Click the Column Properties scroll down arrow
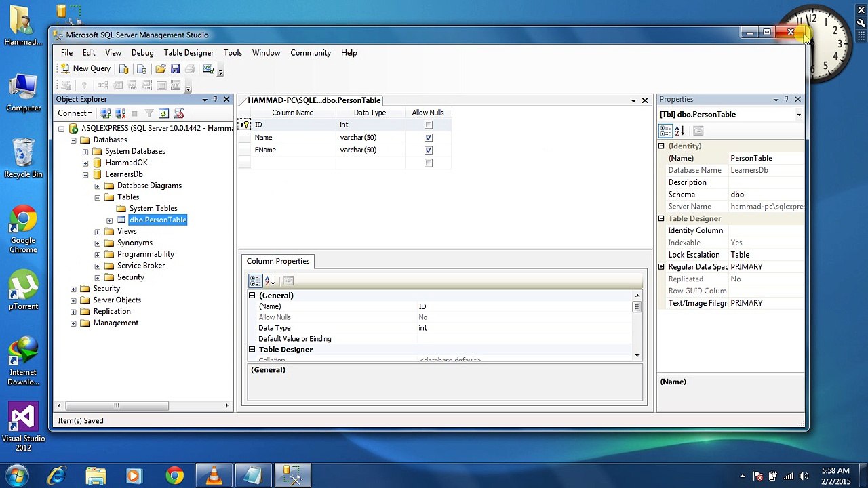The image size is (868, 488). click(x=637, y=355)
